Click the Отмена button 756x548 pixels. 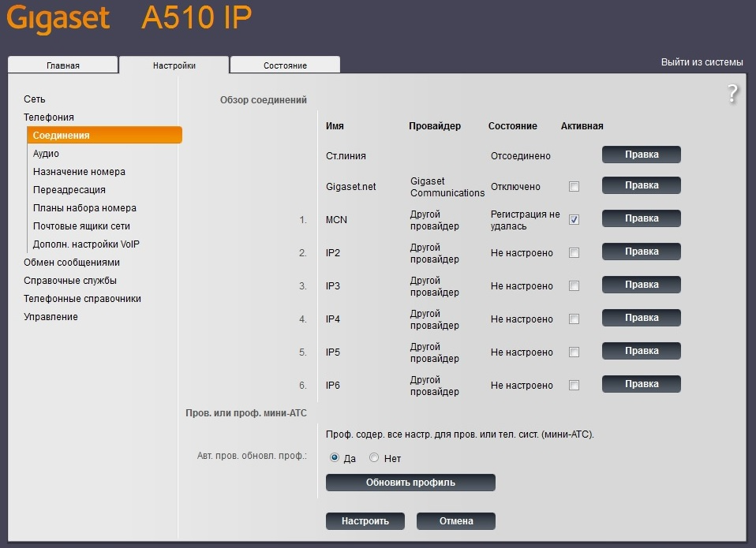click(455, 521)
